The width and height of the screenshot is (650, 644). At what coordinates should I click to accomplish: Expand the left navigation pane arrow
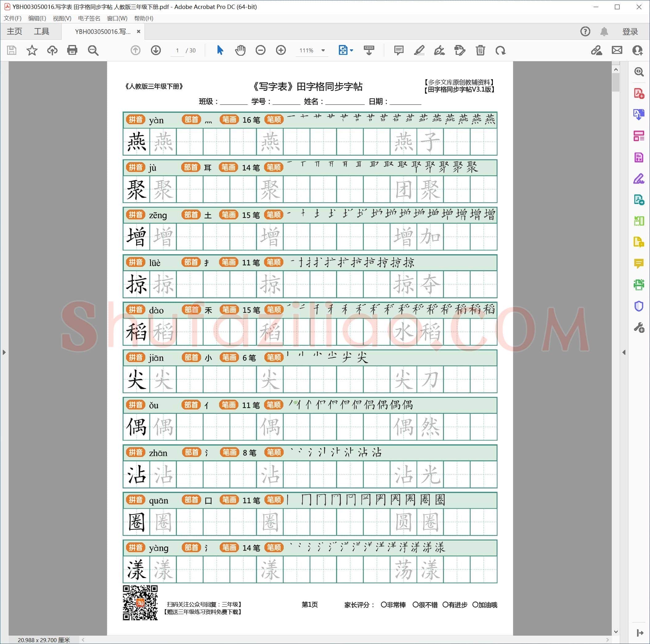4,352
